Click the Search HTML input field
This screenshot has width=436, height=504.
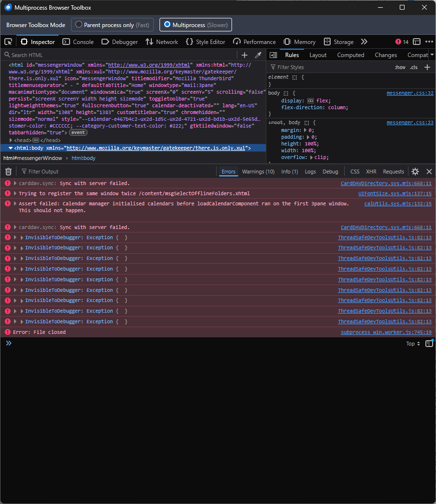point(121,55)
